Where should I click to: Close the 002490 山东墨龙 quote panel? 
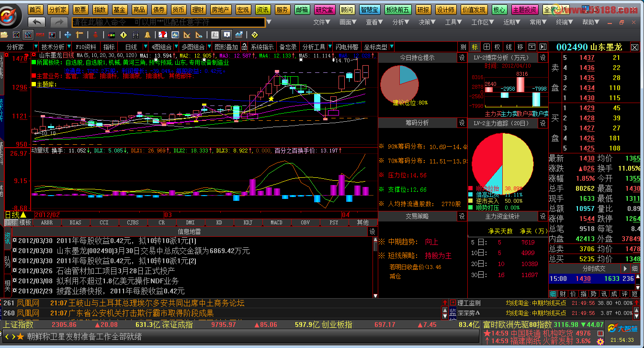pyautogui.click(x=634, y=47)
